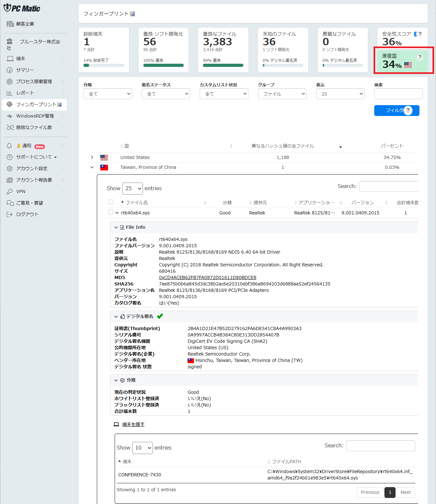
Task: Open the WindowsRDP管理 sidebar menu
Action: 34,116
